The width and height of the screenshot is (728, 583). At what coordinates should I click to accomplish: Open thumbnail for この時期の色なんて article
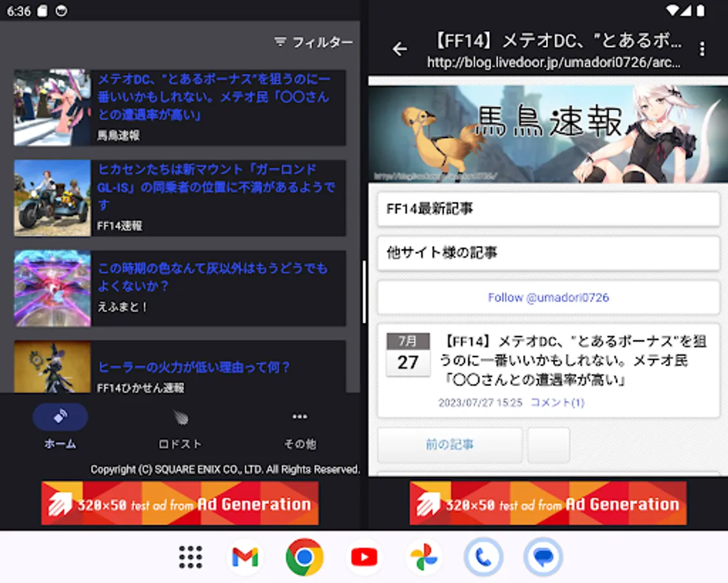coord(52,288)
